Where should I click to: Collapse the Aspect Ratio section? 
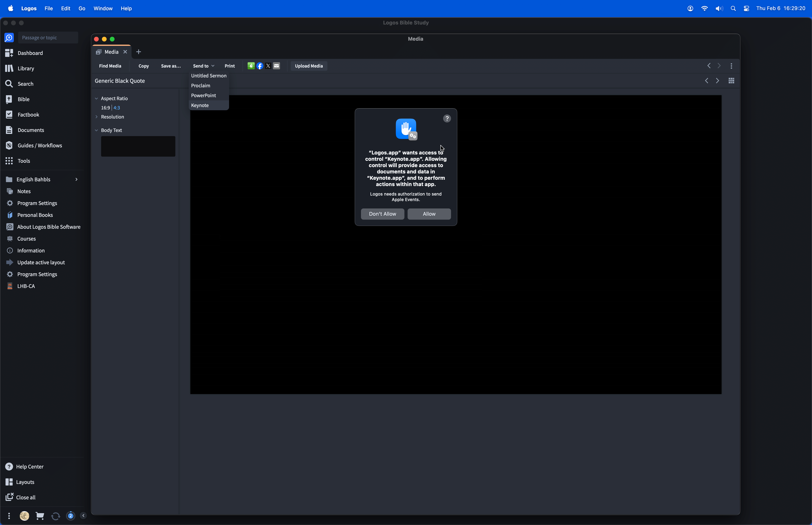click(96, 99)
